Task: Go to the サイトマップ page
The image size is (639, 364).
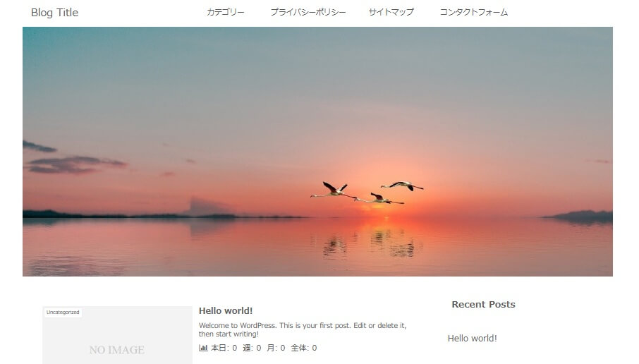Action: 391,12
